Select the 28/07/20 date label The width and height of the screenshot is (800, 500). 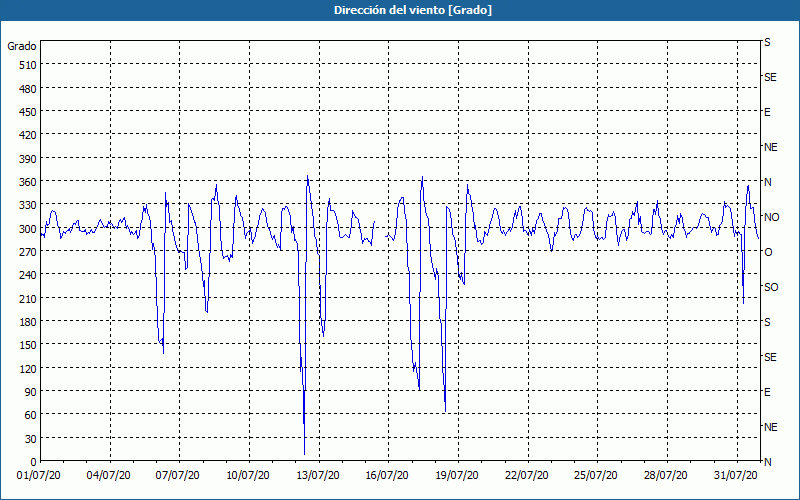pos(666,476)
